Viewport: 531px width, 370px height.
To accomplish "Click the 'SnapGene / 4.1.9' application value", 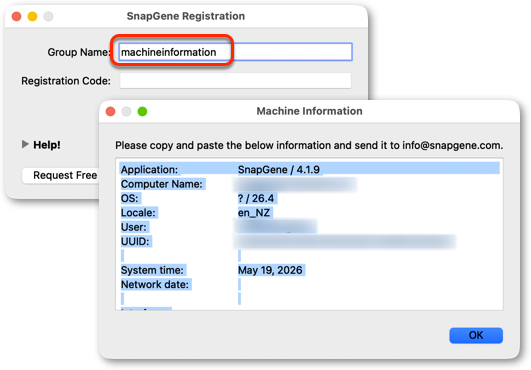I will tap(279, 170).
